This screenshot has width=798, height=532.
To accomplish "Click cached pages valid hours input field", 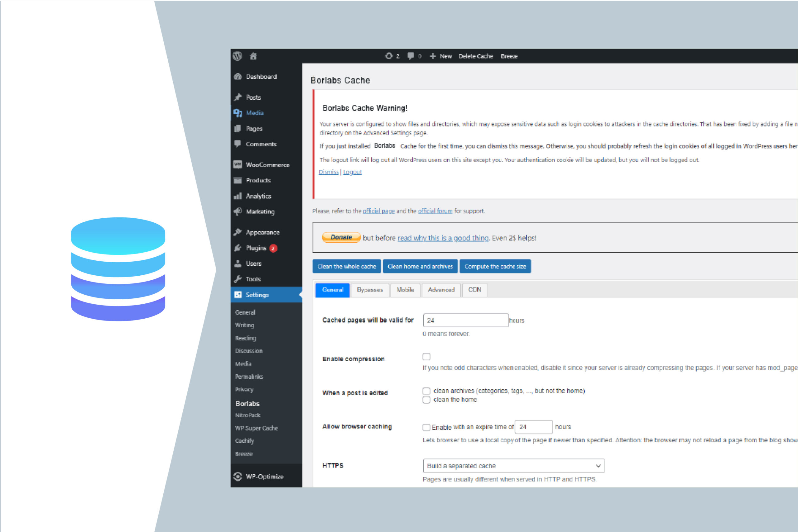I will click(466, 320).
